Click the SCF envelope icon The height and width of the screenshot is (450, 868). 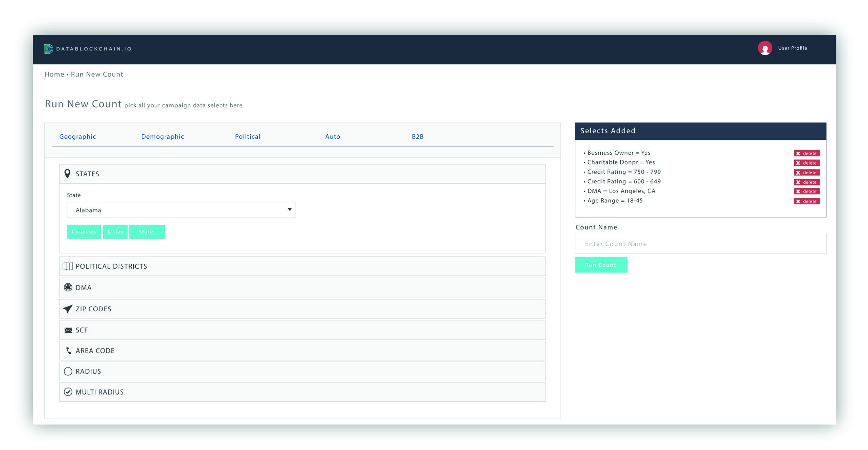point(68,330)
